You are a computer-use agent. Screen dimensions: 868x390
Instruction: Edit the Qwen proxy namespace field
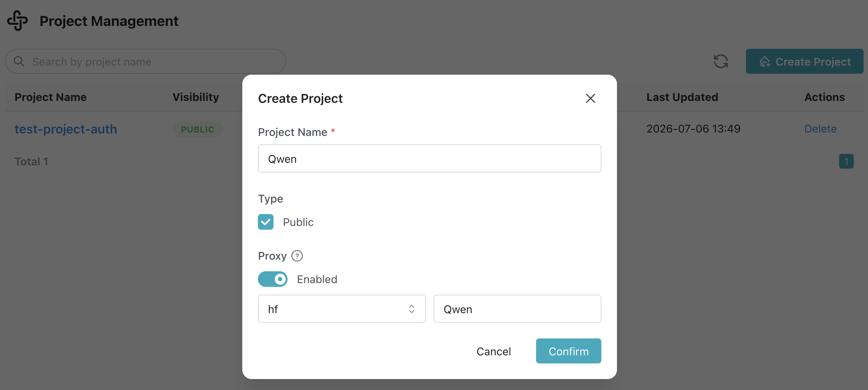[x=517, y=309]
